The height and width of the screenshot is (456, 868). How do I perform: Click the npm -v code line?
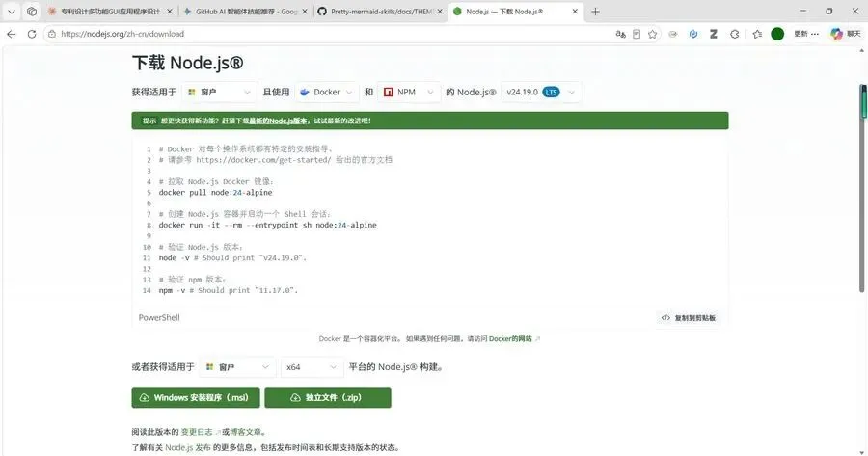228,290
